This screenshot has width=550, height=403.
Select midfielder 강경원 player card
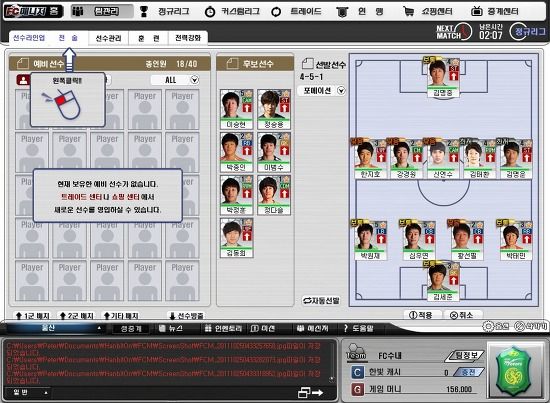point(406,159)
